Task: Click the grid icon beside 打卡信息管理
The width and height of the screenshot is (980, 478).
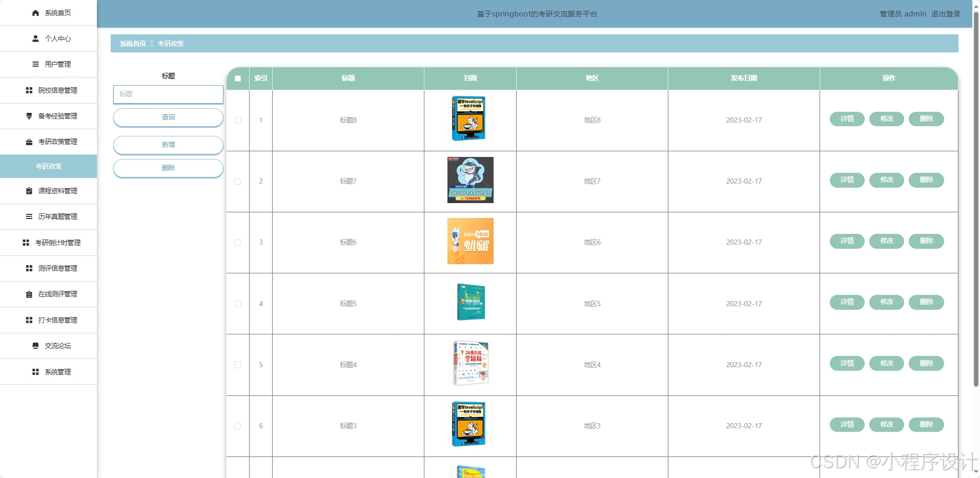Action: 29,320
